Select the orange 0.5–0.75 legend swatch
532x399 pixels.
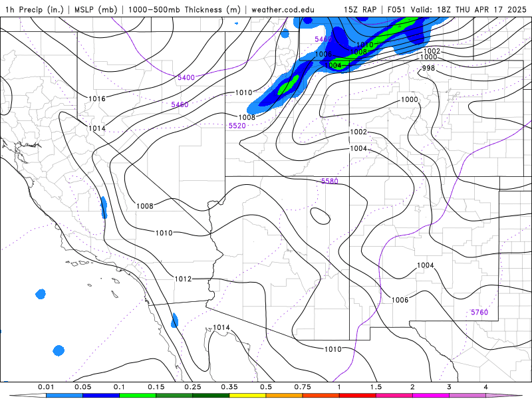tap(285, 396)
